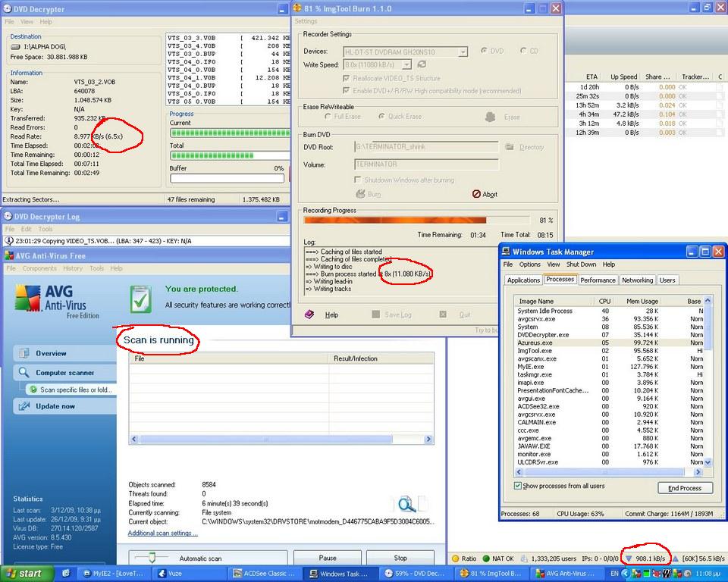Open the Shut Down menu in Task Manager

pyautogui.click(x=582, y=264)
